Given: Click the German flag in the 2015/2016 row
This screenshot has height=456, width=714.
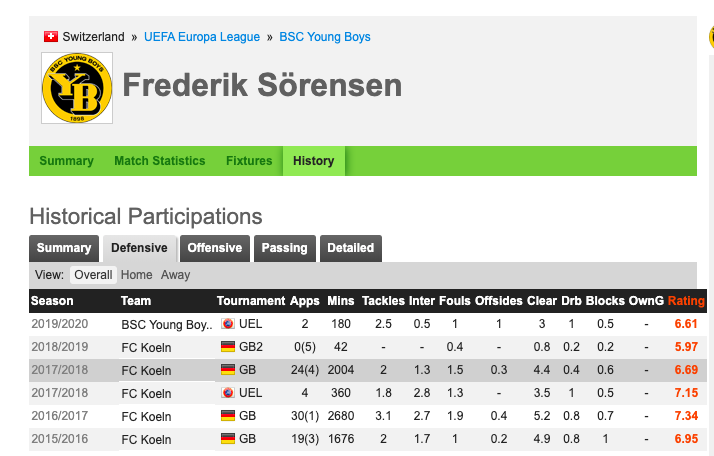Looking at the screenshot, I should pos(228,439).
